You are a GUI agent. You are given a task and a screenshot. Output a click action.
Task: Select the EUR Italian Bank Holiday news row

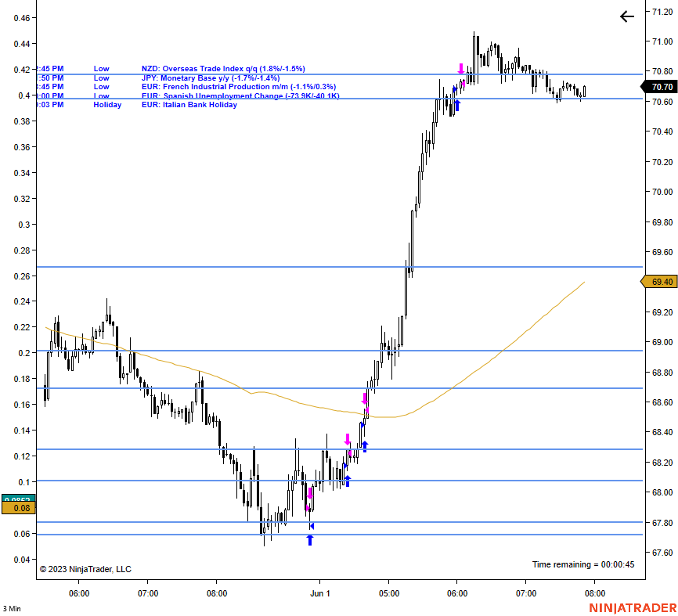coord(137,105)
